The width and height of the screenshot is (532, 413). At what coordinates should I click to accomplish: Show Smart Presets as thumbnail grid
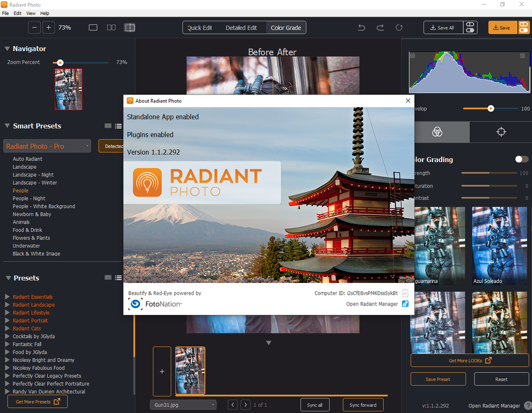[108, 126]
